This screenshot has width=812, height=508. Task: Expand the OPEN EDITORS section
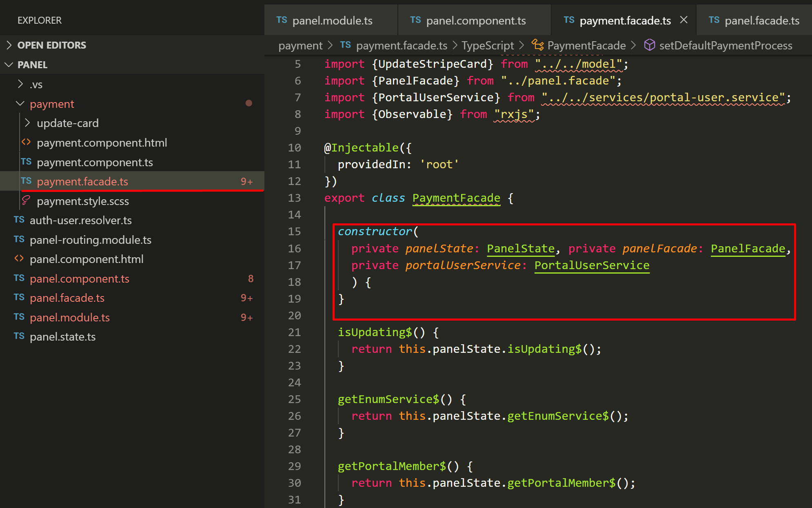click(9, 45)
